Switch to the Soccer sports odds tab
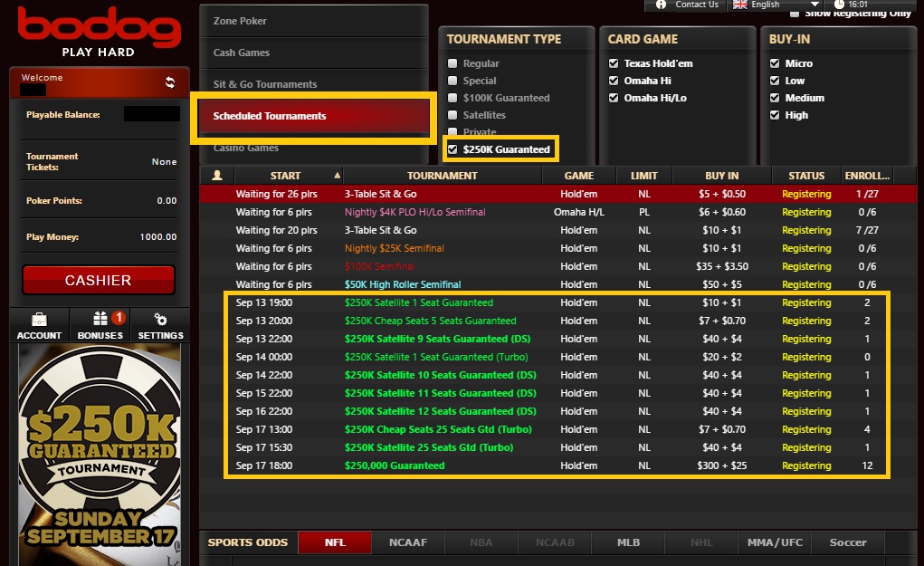924x566 pixels. (x=848, y=542)
